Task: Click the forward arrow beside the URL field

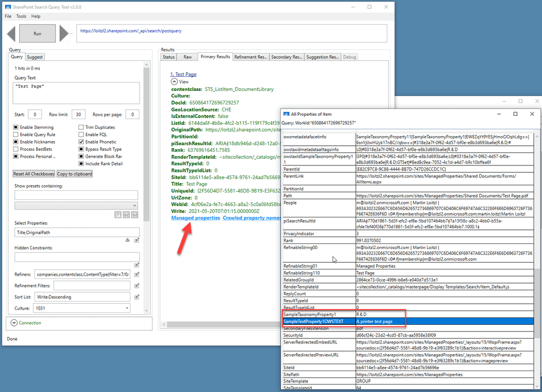Action: 64,33
